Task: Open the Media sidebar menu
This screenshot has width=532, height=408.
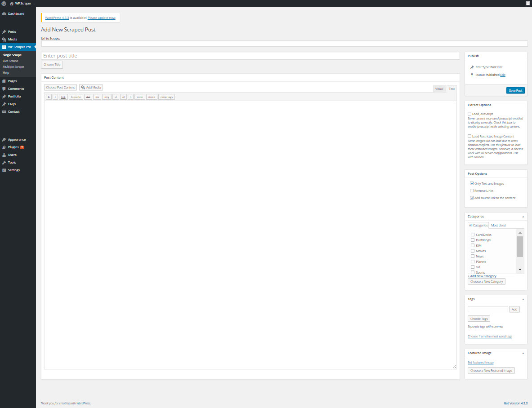Action: (13, 39)
